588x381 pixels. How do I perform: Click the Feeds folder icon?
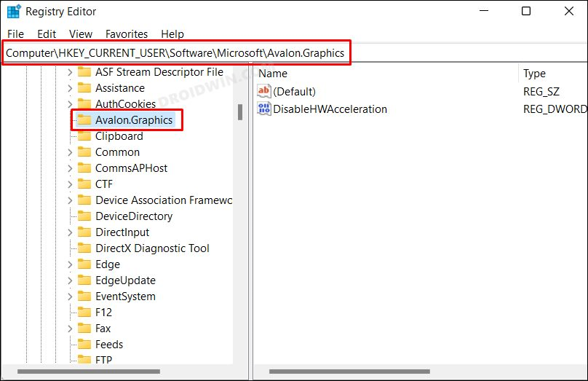pos(84,345)
